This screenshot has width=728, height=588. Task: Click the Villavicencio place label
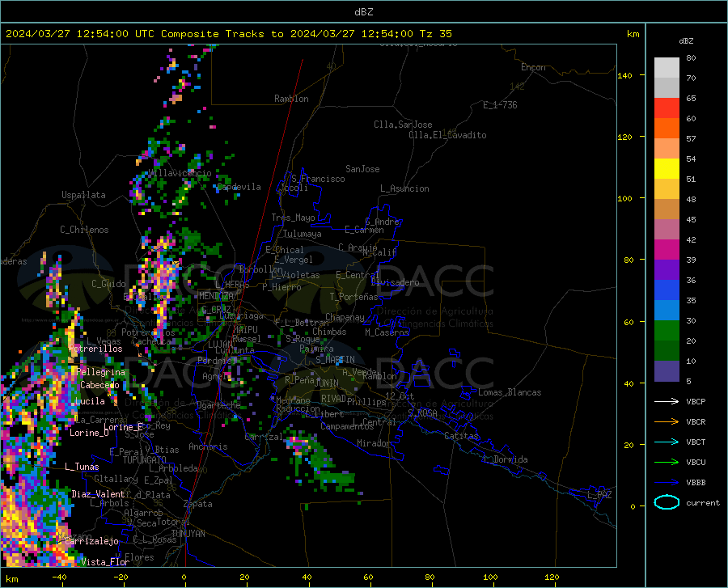click(180, 173)
